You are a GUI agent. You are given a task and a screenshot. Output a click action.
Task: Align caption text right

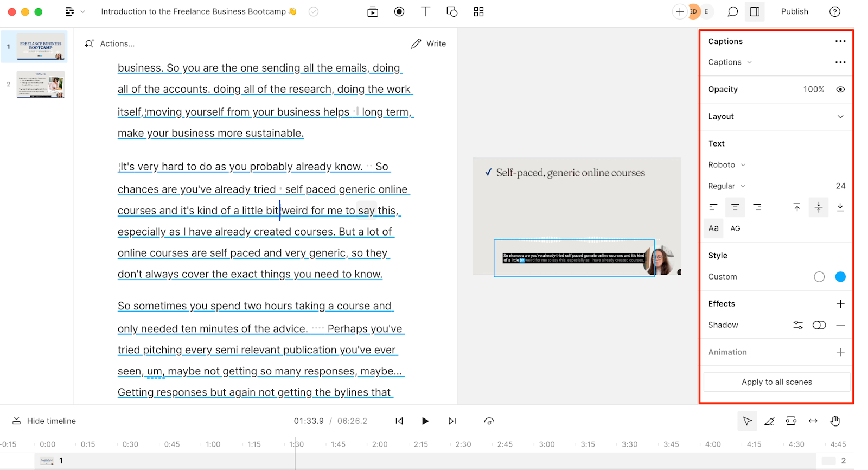coord(757,207)
